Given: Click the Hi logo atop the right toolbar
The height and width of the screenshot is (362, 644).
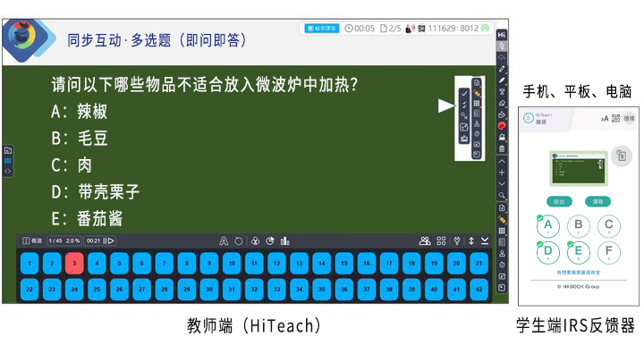Looking at the screenshot, I should [x=503, y=32].
